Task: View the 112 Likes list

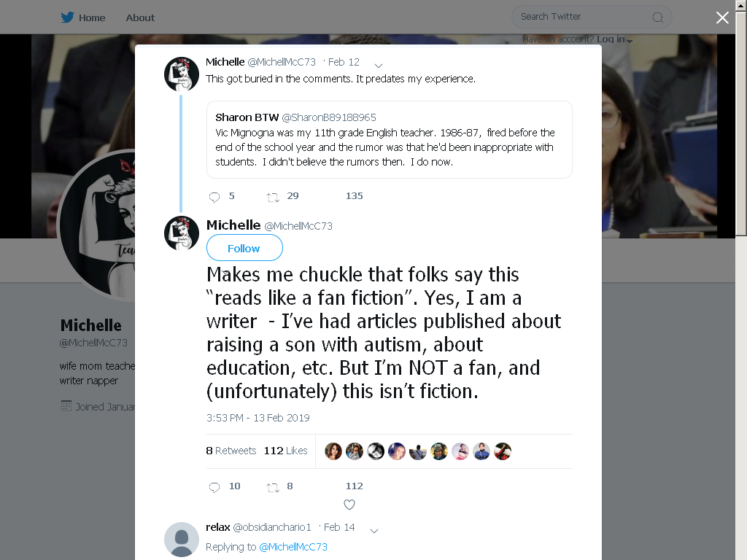Action: 285,451
